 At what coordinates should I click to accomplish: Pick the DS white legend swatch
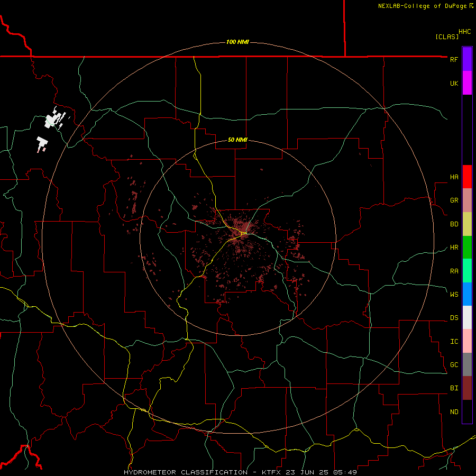pyautogui.click(x=467, y=317)
